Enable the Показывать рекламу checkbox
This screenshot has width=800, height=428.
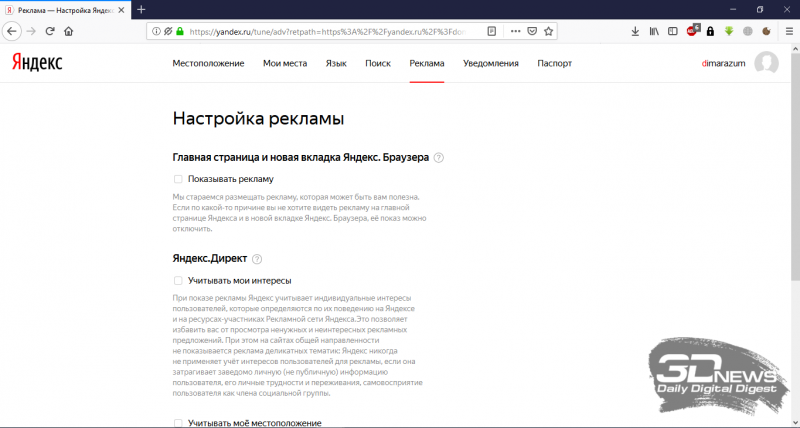coord(178,179)
